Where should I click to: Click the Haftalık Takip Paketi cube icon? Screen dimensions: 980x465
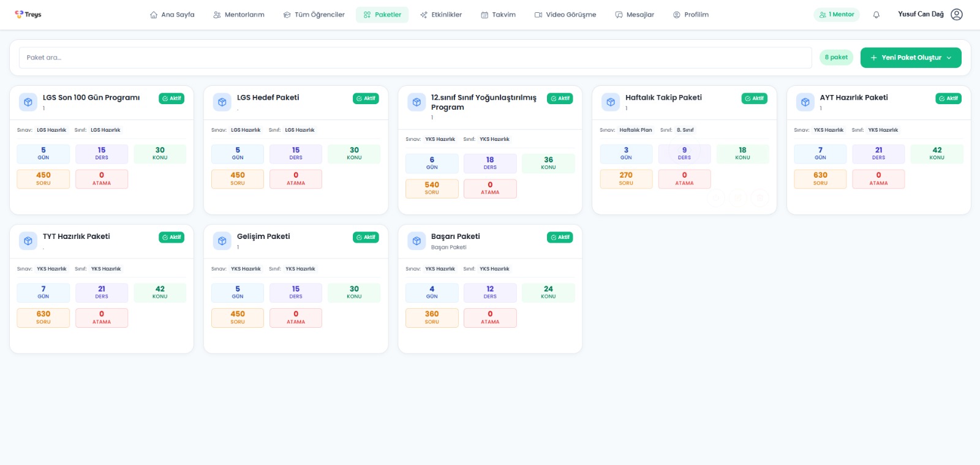coord(611,102)
